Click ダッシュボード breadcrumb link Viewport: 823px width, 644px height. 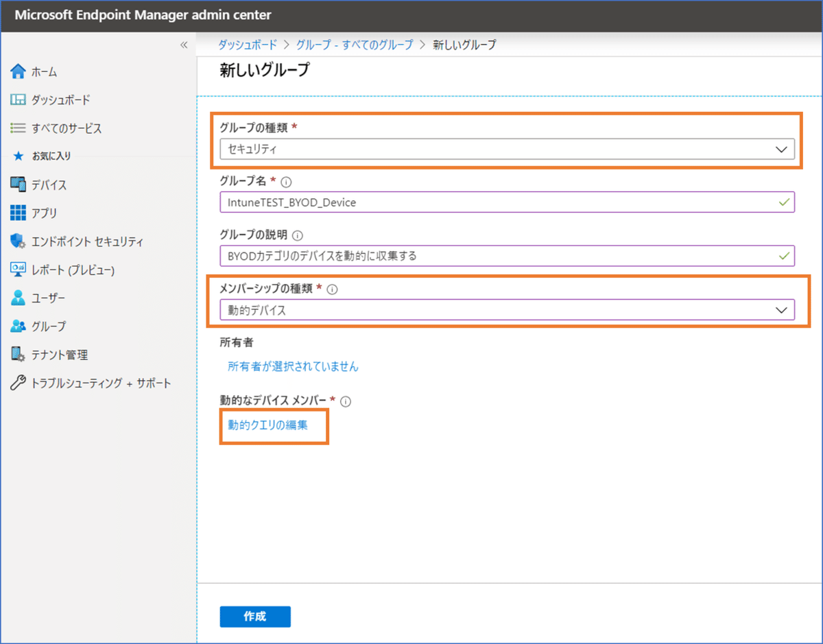(x=248, y=45)
